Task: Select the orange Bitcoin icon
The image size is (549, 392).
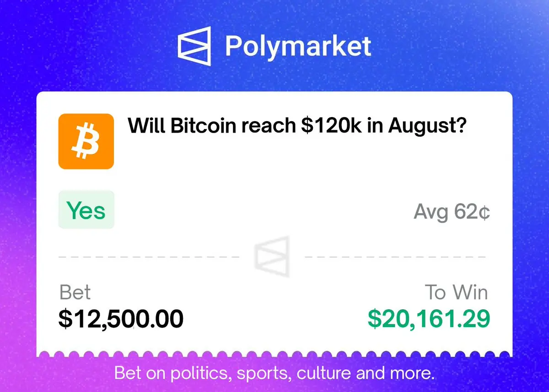Action: pos(86,141)
